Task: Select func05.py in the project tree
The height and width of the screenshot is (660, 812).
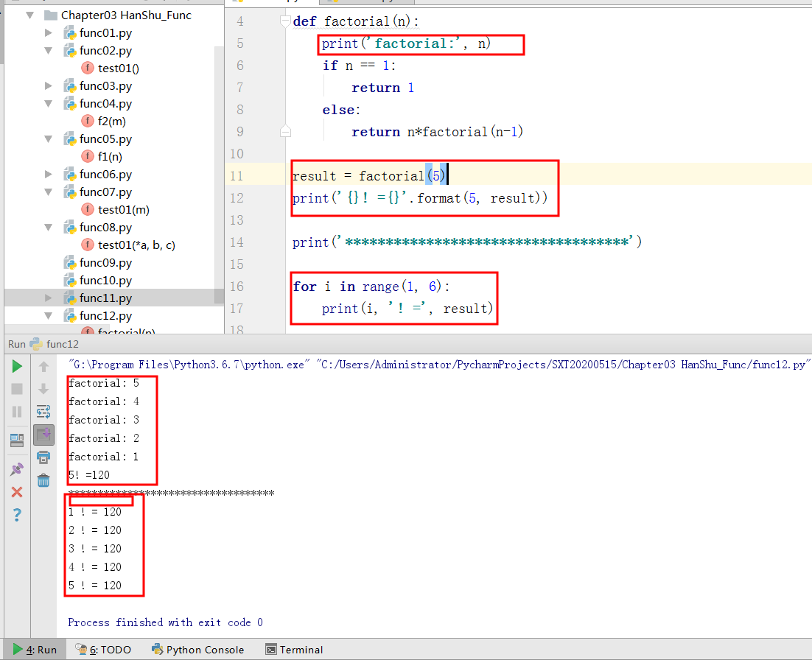Action: 105,138
